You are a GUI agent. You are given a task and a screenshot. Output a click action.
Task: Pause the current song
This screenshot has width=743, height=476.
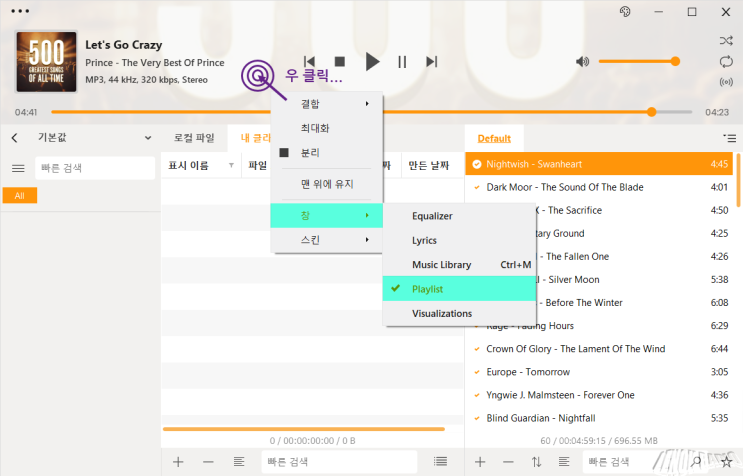point(402,62)
